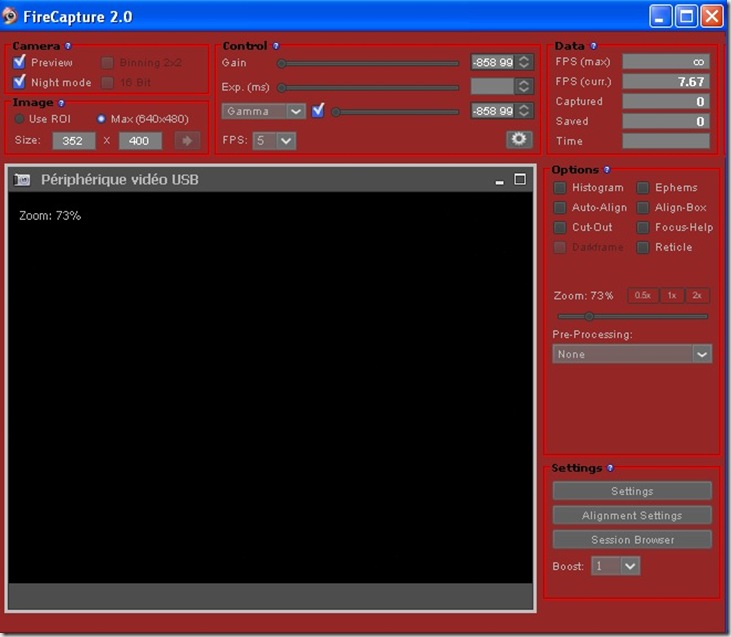The height and width of the screenshot is (637, 731).
Task: Minimize the Périphérique vidéo USB preview panel
Action: point(499,181)
